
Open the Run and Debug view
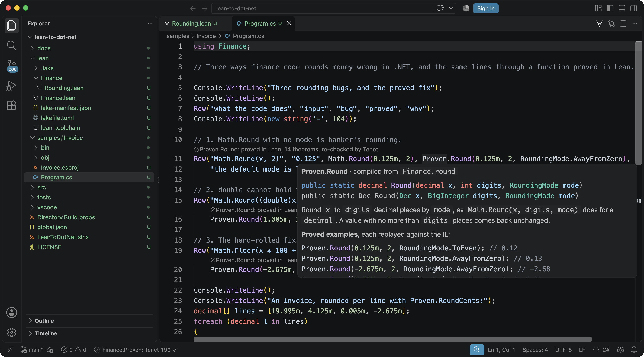tap(11, 86)
